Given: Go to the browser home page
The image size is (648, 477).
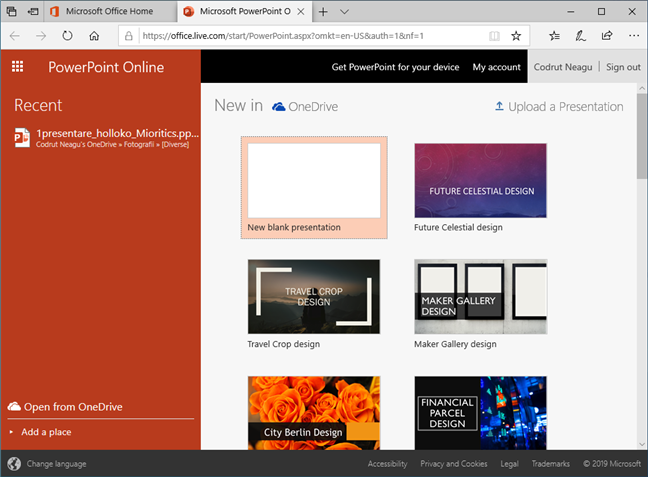Looking at the screenshot, I should [94, 35].
